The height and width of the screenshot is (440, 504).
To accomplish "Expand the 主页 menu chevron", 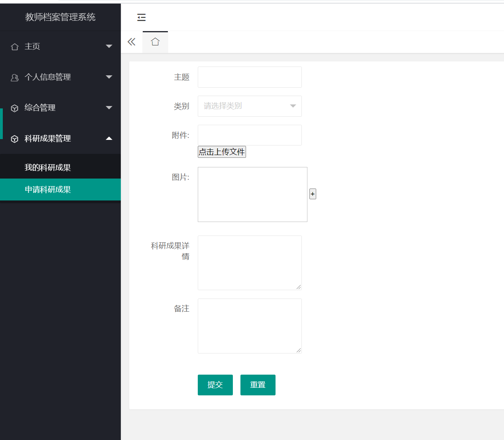I will 109,47.
